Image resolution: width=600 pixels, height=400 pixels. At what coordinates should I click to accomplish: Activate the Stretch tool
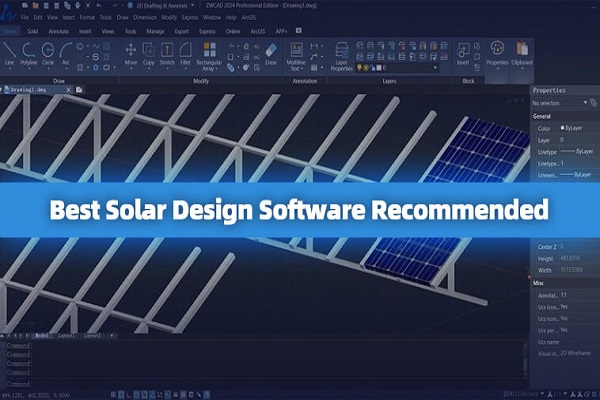[x=167, y=54]
